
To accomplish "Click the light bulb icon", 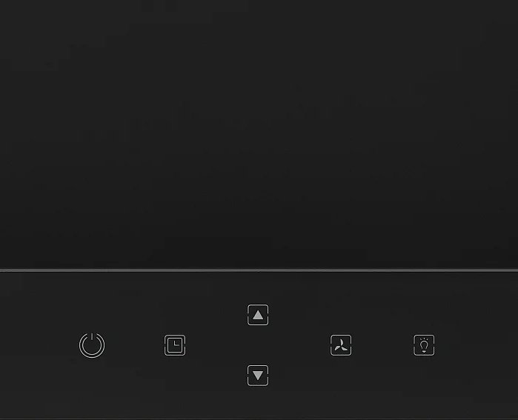I will pyautogui.click(x=424, y=345).
